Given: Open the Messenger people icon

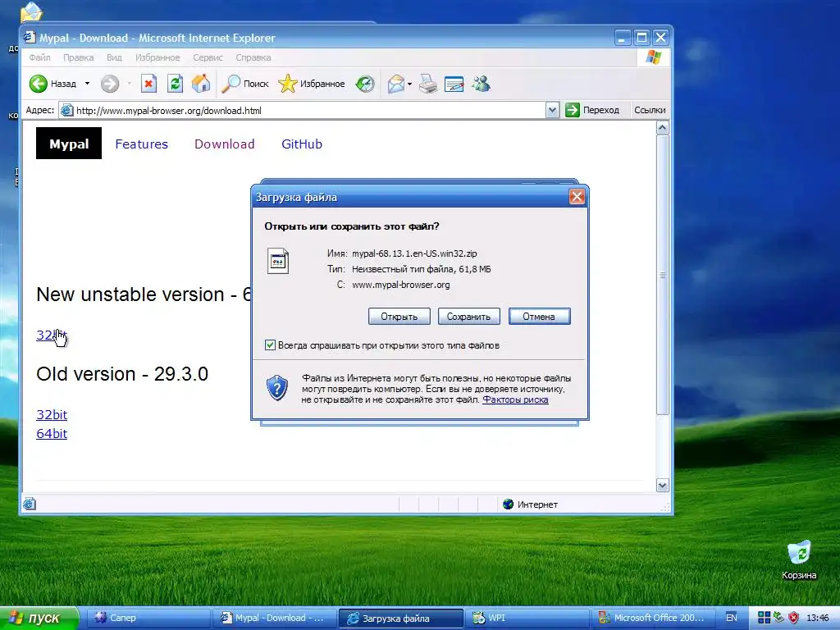Looking at the screenshot, I should pyautogui.click(x=481, y=84).
